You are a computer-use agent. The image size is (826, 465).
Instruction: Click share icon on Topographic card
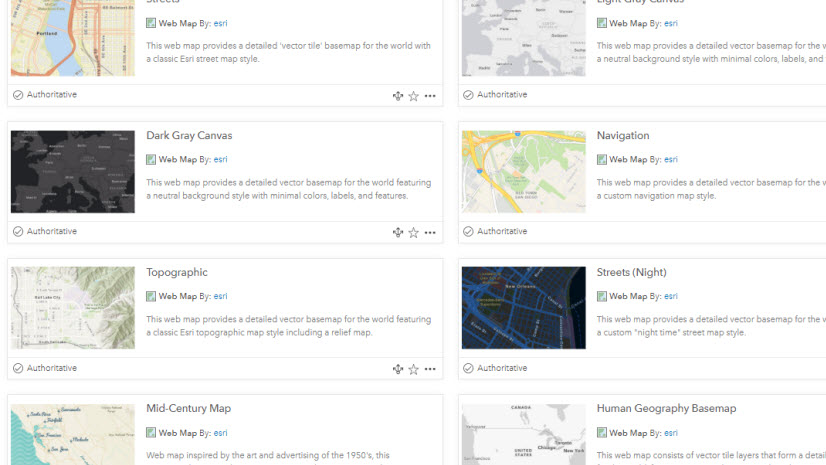click(x=398, y=369)
